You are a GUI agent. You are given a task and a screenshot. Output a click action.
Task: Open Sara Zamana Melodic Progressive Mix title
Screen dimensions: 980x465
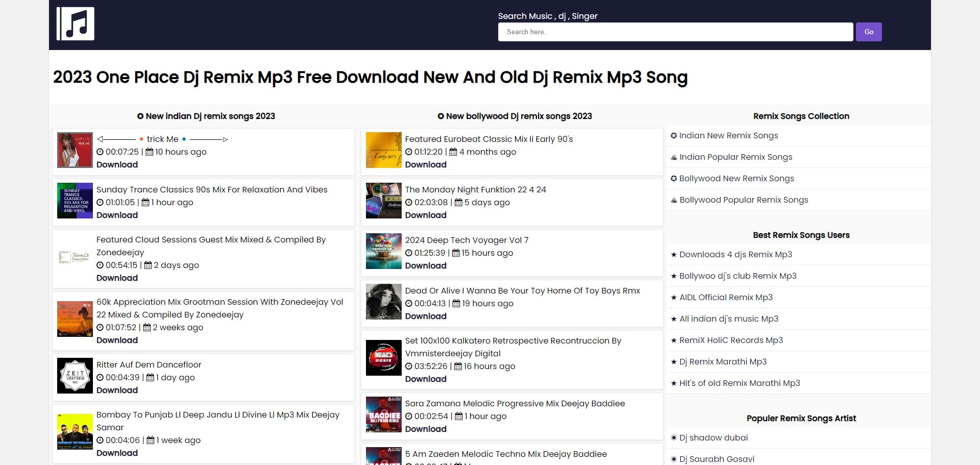point(515,403)
